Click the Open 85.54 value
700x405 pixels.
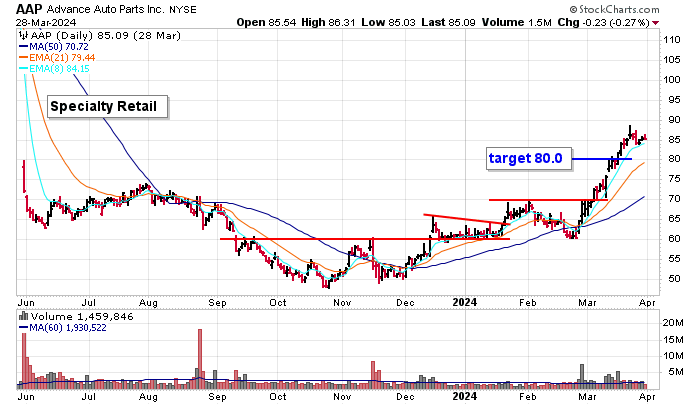click(266, 22)
